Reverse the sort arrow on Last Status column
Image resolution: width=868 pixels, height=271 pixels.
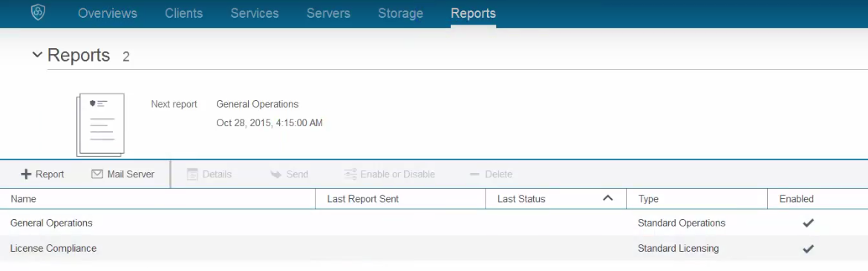point(608,198)
